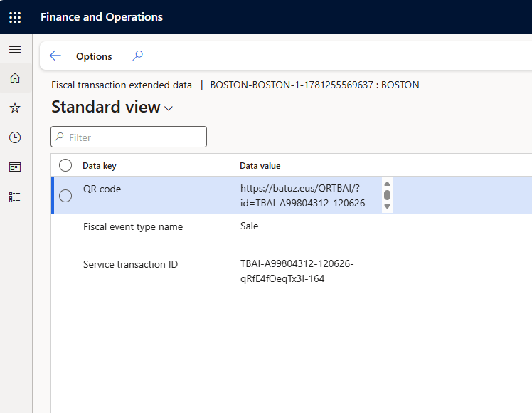Go to Home in sidebar

pyautogui.click(x=15, y=78)
